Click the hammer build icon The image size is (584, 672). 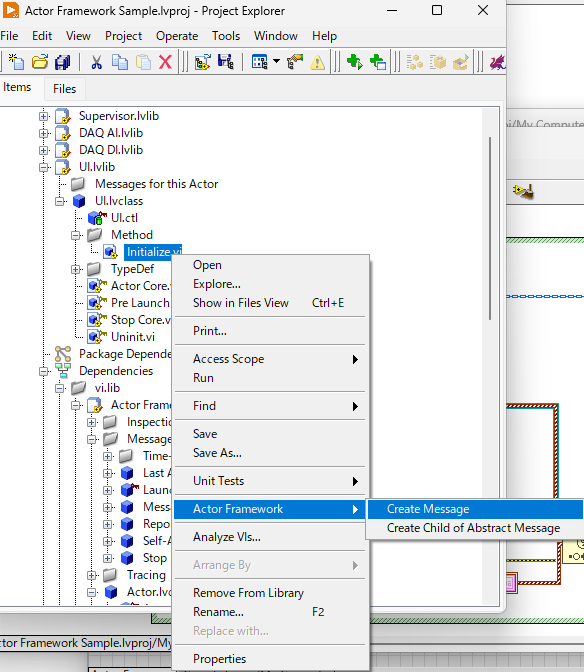point(295,62)
